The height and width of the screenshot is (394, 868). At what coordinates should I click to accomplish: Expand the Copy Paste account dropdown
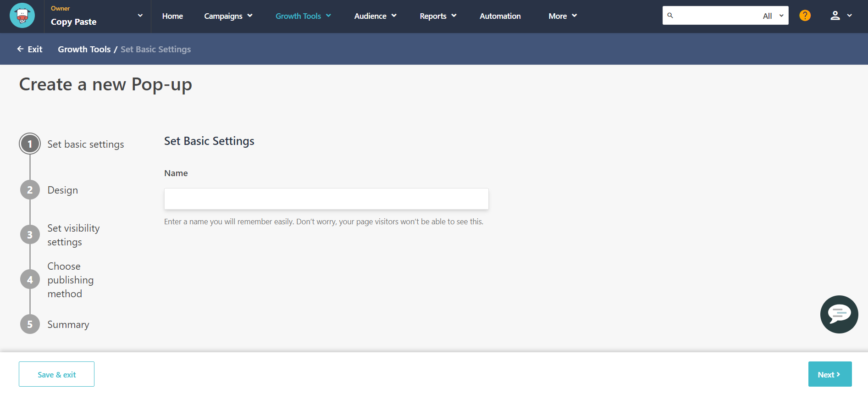[140, 16]
